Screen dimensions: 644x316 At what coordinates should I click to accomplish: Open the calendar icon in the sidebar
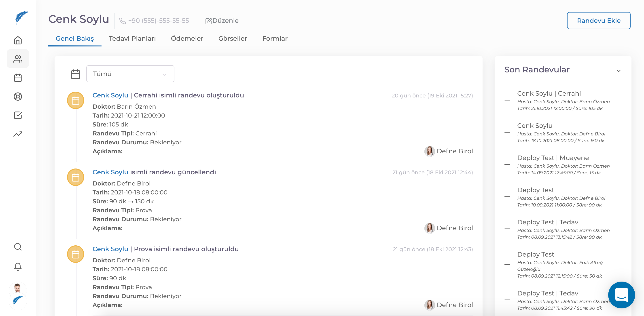pyautogui.click(x=18, y=78)
